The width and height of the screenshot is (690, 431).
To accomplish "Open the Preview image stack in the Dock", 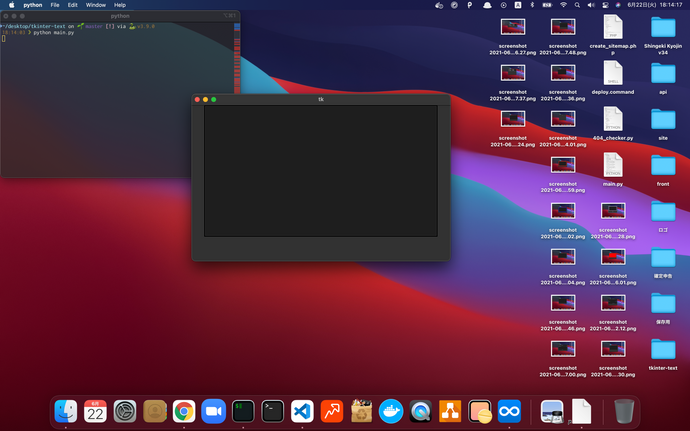I will (552, 411).
